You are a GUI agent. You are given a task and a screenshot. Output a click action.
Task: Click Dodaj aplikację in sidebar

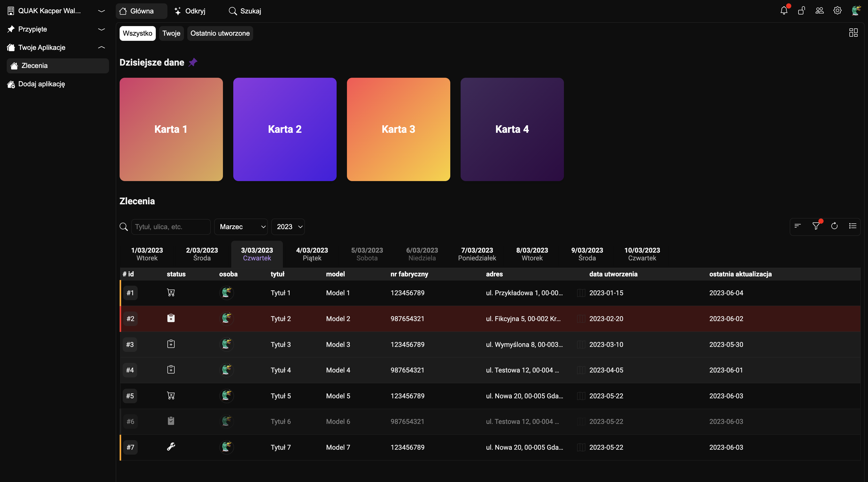pos(41,84)
